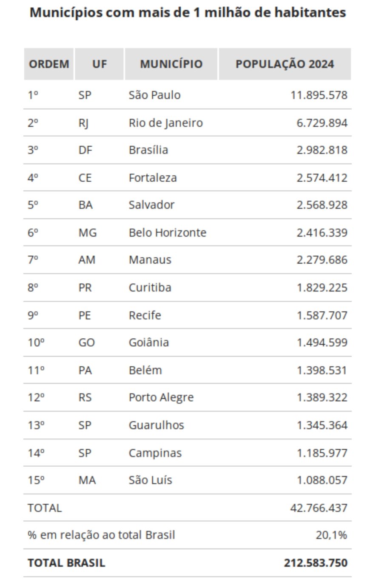
Task: Click the Curitiba row name
Action: click(x=150, y=288)
